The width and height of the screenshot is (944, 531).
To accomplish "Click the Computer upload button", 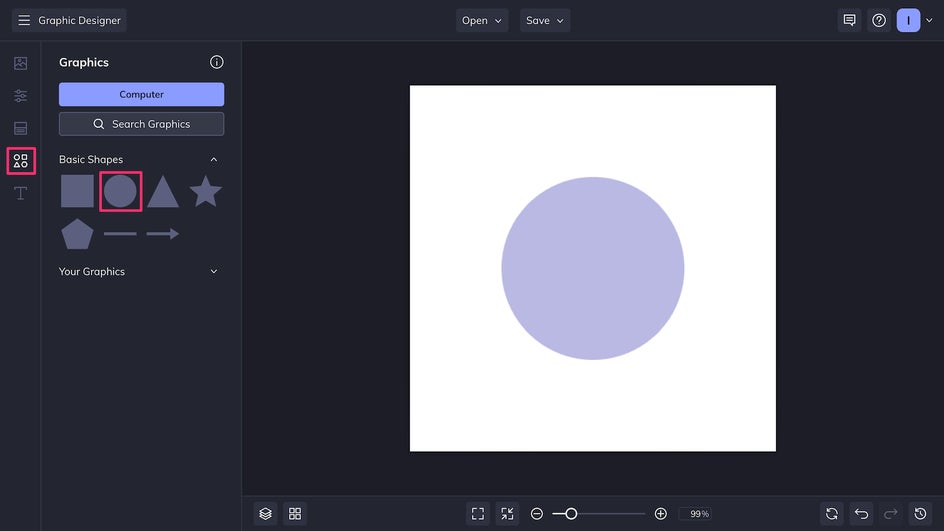I will click(141, 94).
